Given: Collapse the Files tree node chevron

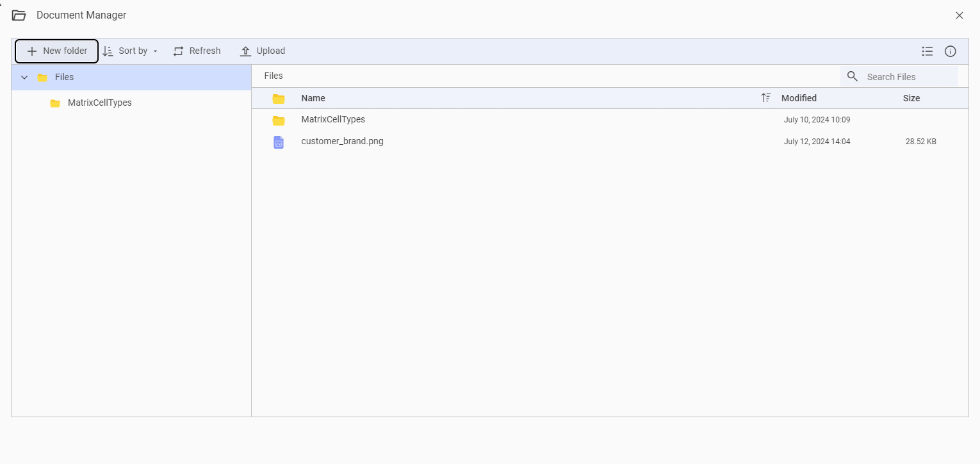Looking at the screenshot, I should (x=24, y=78).
